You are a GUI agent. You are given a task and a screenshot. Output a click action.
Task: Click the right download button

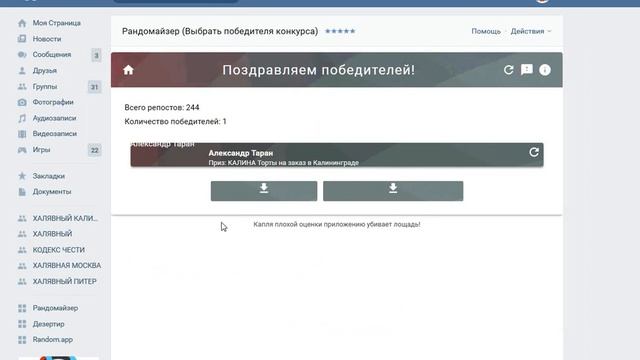(x=393, y=191)
